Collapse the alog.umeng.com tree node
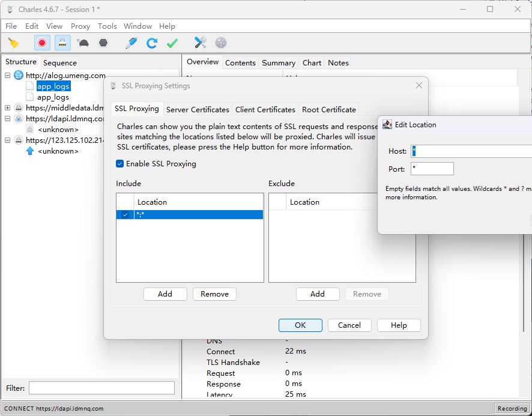Viewport: 532px width, 416px height. click(8, 76)
